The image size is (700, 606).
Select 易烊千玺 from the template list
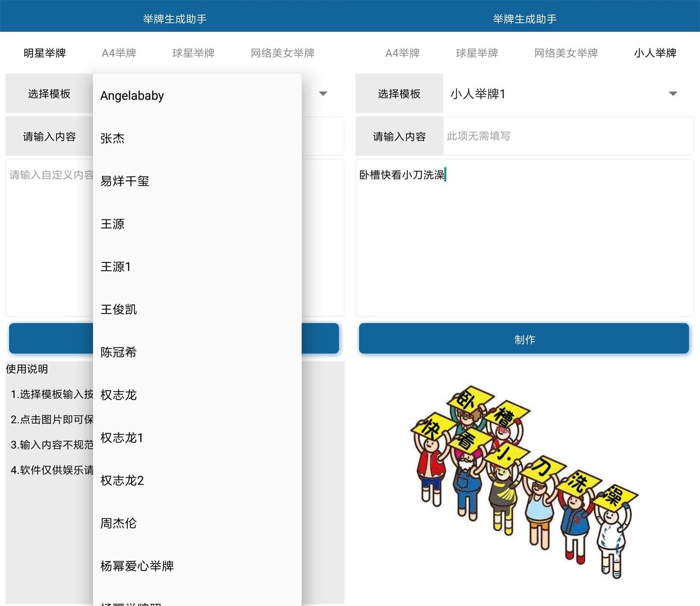pos(125,181)
